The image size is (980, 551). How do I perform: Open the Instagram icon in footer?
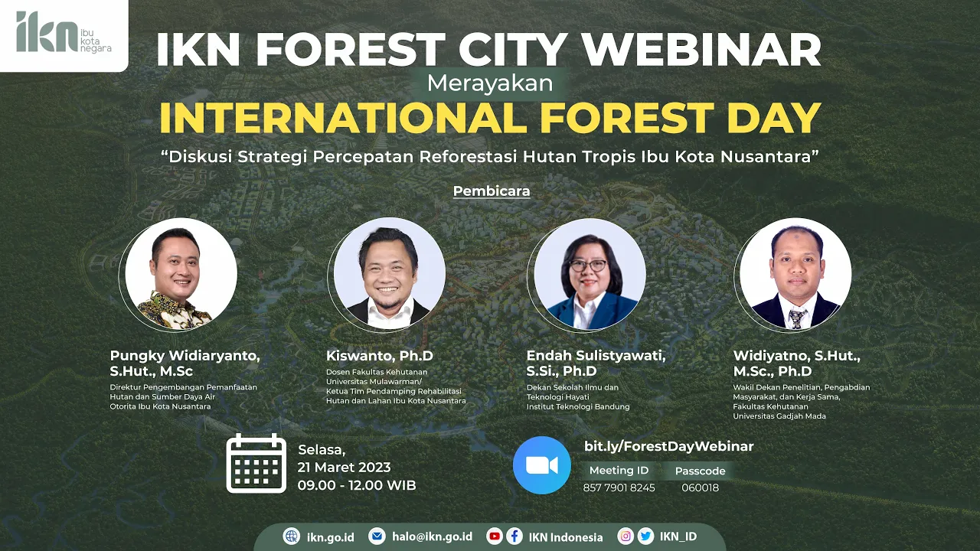626,536
